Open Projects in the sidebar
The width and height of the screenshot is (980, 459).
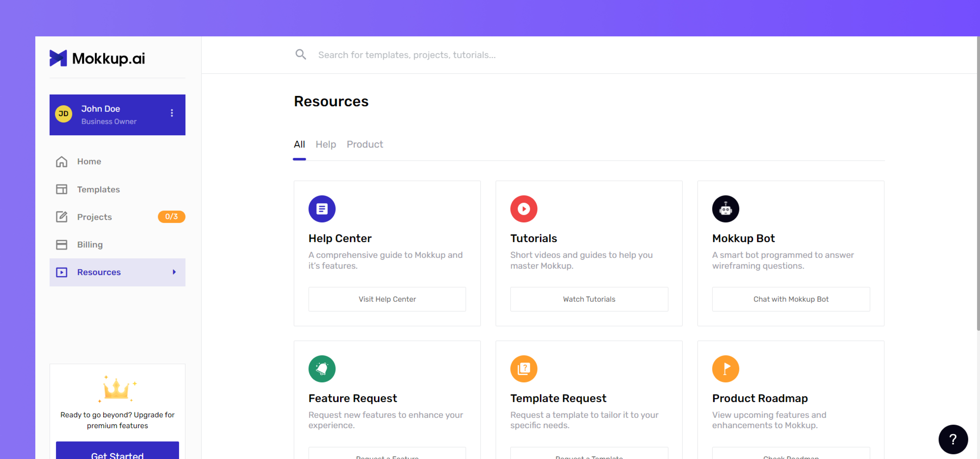tap(117, 217)
